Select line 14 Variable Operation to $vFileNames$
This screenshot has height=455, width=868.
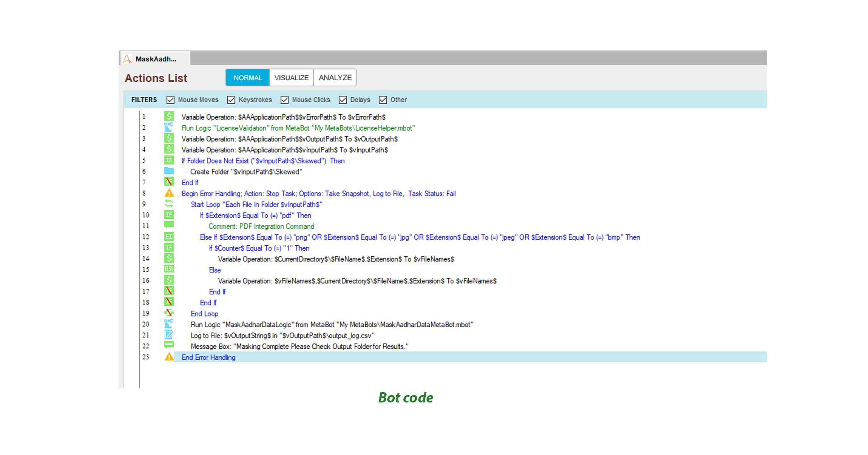tap(336, 259)
